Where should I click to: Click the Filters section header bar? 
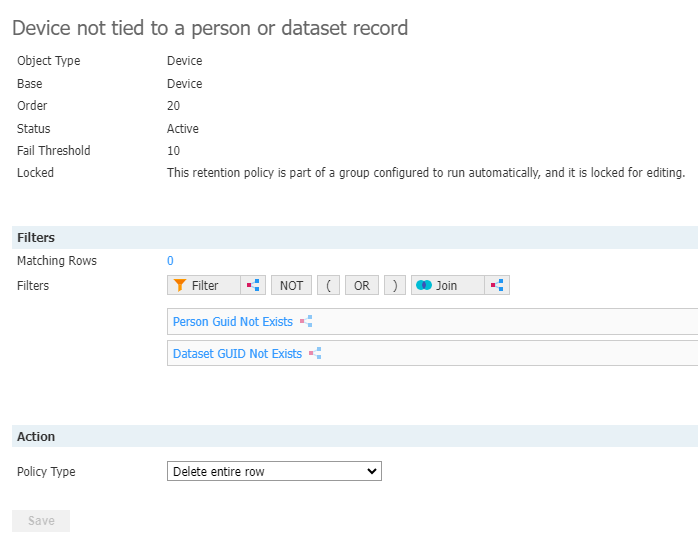[x=355, y=237]
